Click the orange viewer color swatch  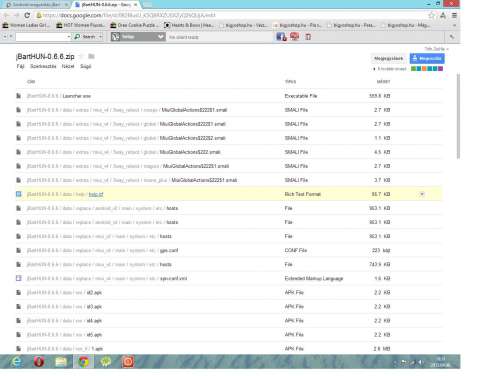click(424, 69)
